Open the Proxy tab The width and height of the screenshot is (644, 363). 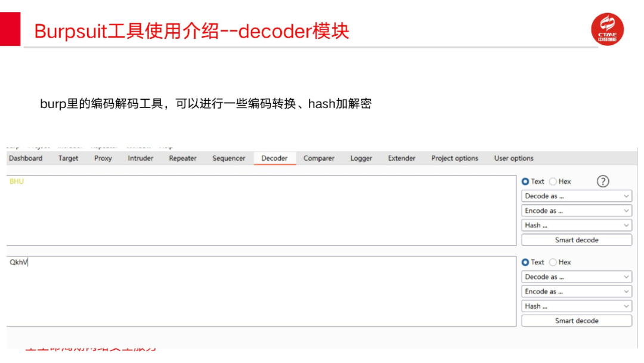103,158
